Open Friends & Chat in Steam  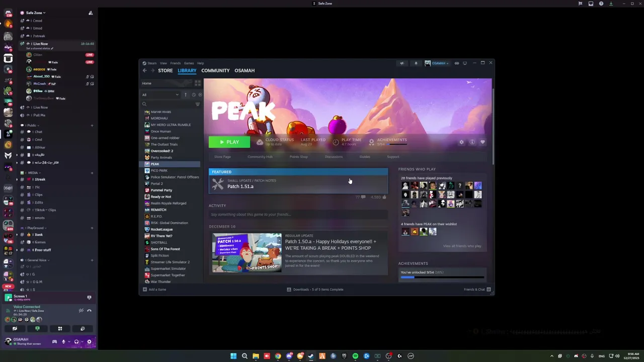[x=477, y=290]
